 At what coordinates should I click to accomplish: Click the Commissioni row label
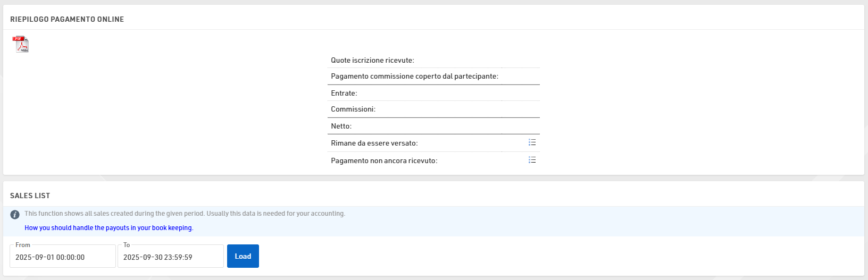(353, 109)
